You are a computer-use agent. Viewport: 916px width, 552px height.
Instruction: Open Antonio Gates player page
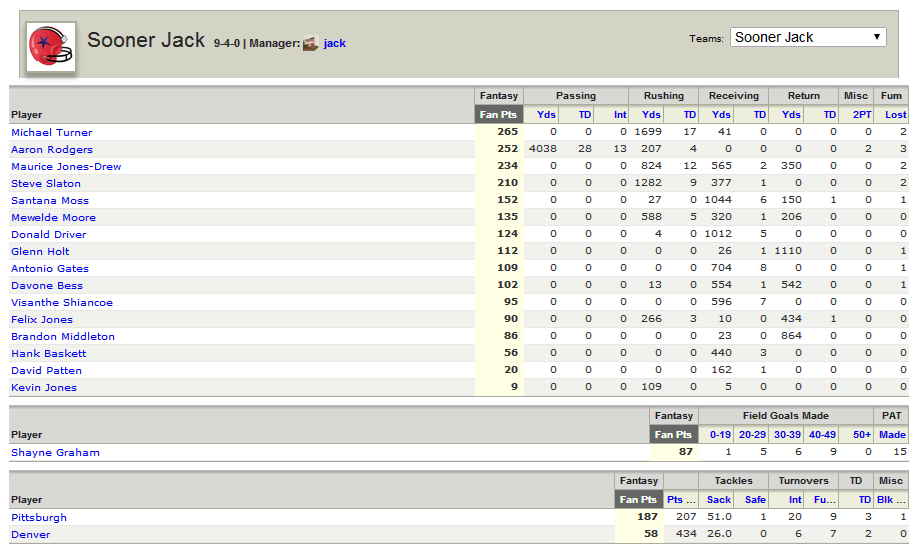click(x=50, y=268)
